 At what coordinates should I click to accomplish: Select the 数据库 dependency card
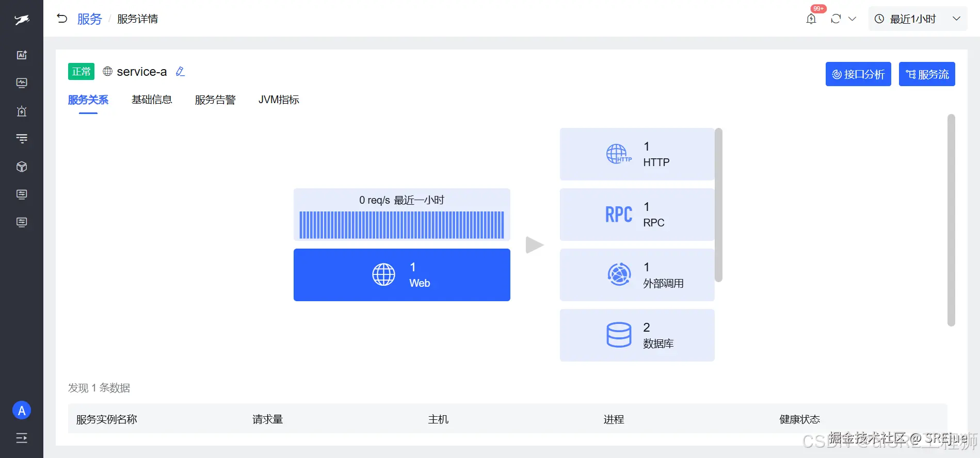pos(637,335)
